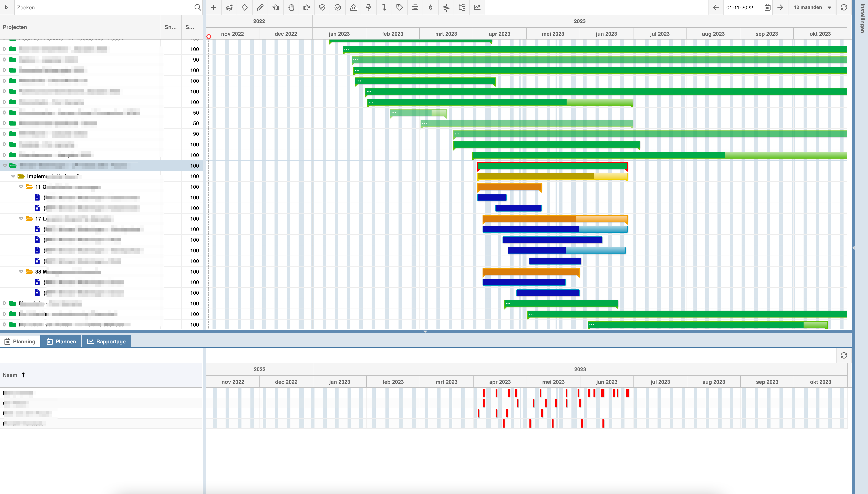Go to next period with right arrow
This screenshot has height=494, width=868.
pyautogui.click(x=781, y=8)
